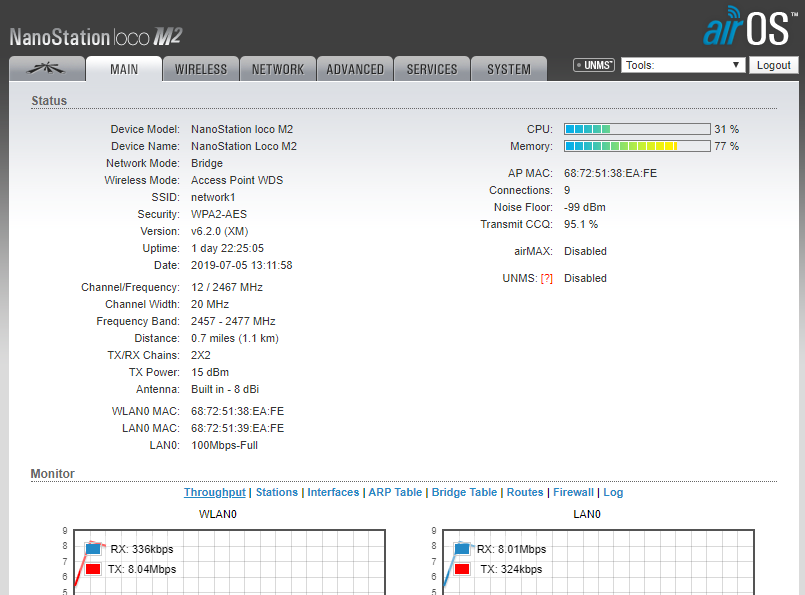Click the Date value 2019-07-05 13:11:58
This screenshot has width=805, height=595.
click(x=242, y=265)
